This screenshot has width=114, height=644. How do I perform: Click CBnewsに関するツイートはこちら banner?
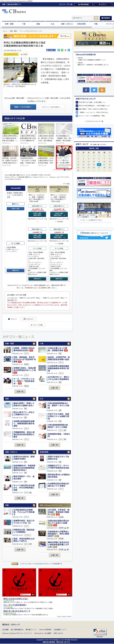94,235
